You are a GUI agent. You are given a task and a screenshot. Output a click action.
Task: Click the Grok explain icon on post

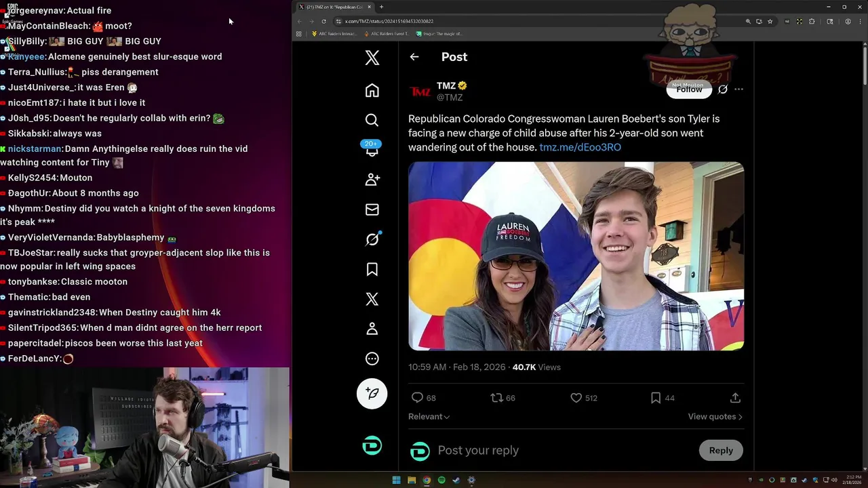[723, 89]
